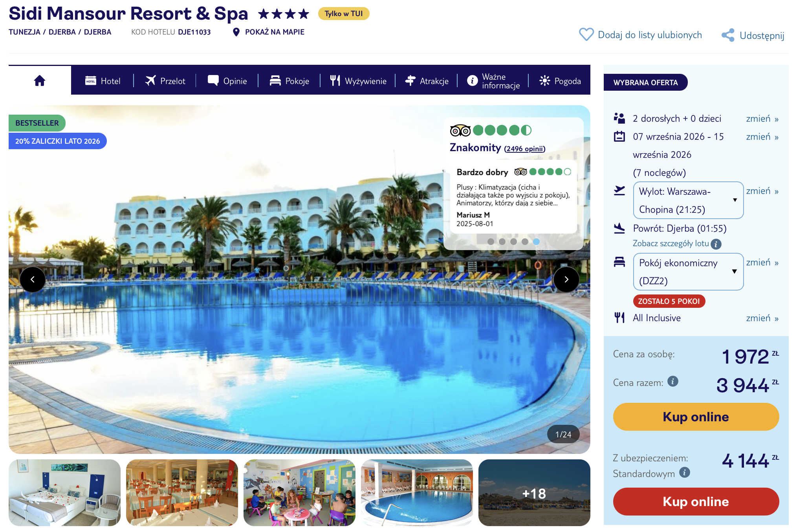Select last review carousel dot
The width and height of the screenshot is (797, 532).
click(x=536, y=241)
